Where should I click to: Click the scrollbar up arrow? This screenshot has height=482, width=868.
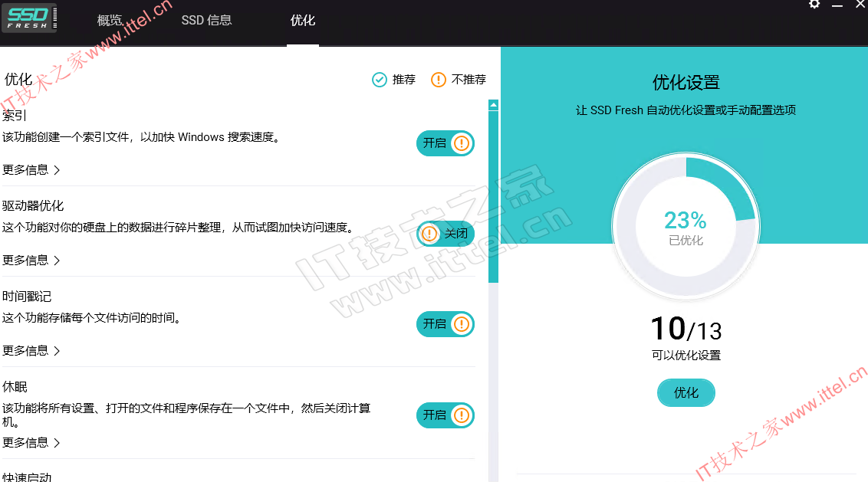point(493,104)
